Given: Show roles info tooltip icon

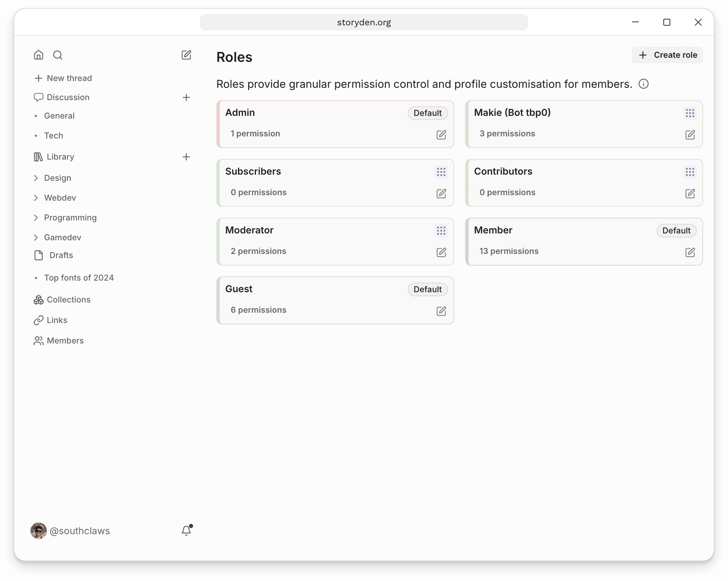Looking at the screenshot, I should (x=644, y=84).
